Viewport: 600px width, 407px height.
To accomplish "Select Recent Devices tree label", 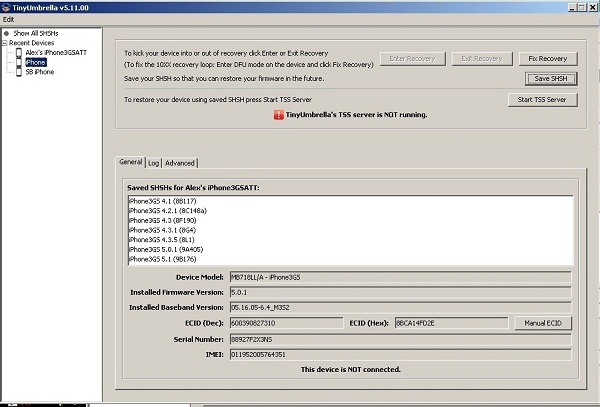I will [31, 43].
